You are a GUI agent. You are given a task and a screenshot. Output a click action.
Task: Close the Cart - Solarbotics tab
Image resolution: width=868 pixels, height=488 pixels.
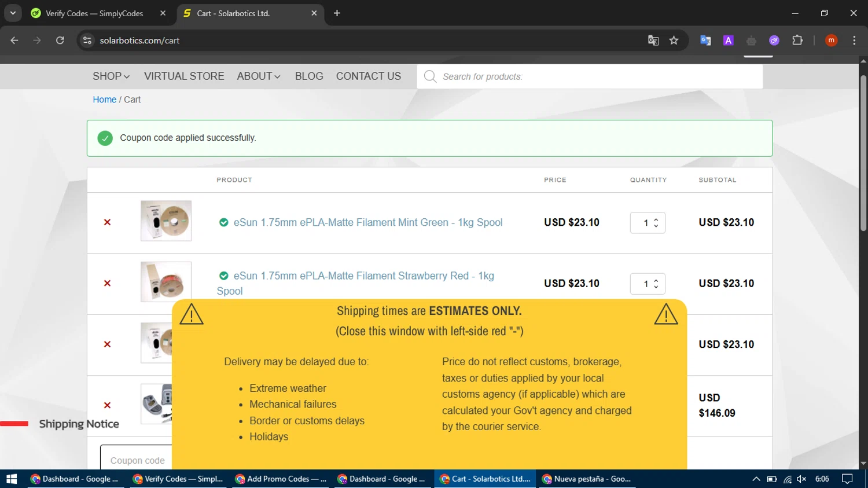pos(314,13)
